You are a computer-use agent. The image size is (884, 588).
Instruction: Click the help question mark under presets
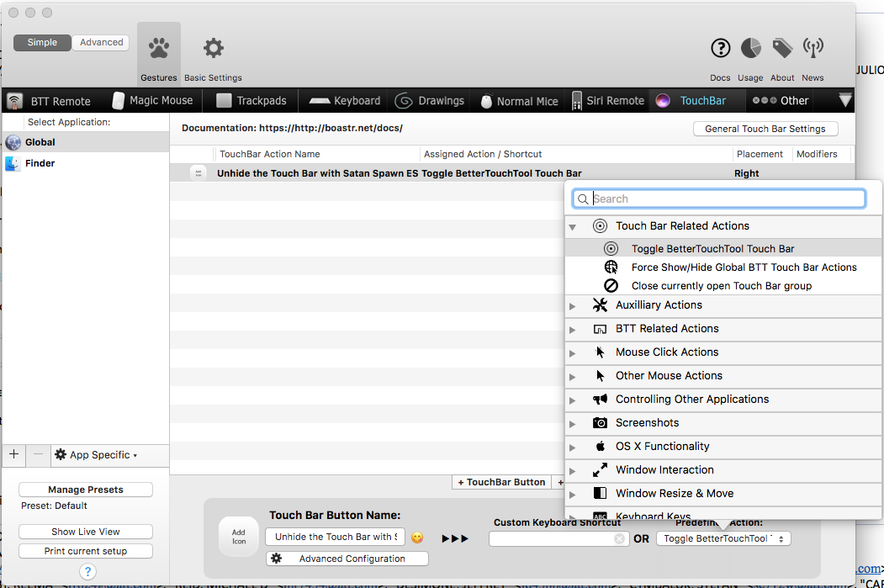coord(87,572)
